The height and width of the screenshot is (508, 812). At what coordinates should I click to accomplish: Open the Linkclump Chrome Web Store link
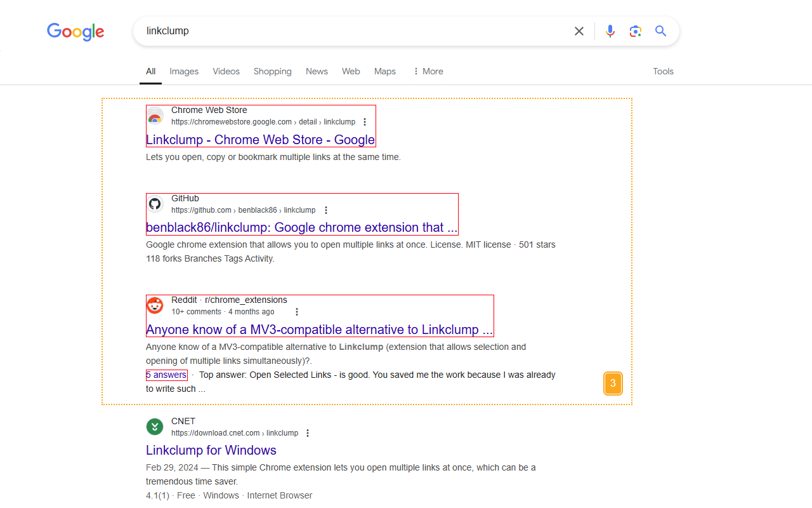pyautogui.click(x=260, y=140)
